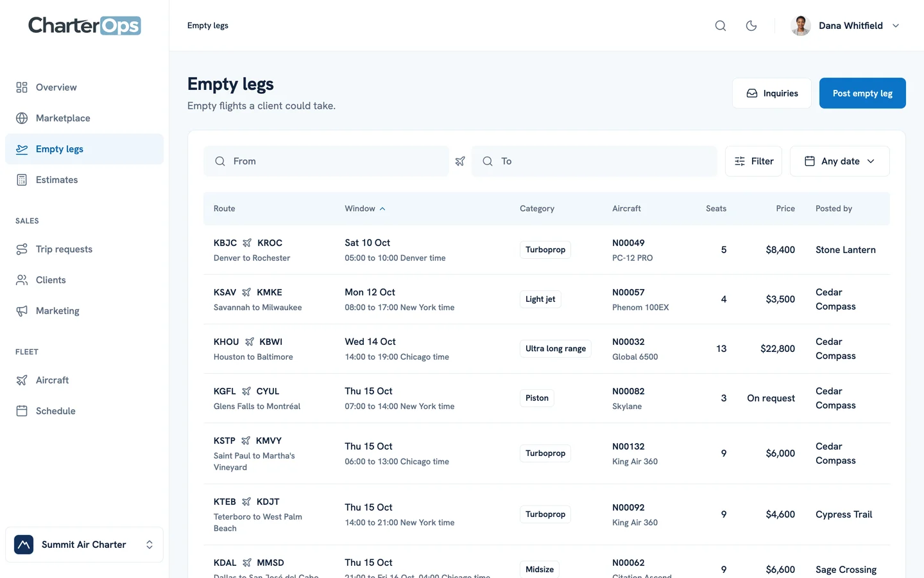Image resolution: width=924 pixels, height=578 pixels.
Task: Click the magnifier icon in the To field
Action: (x=488, y=161)
